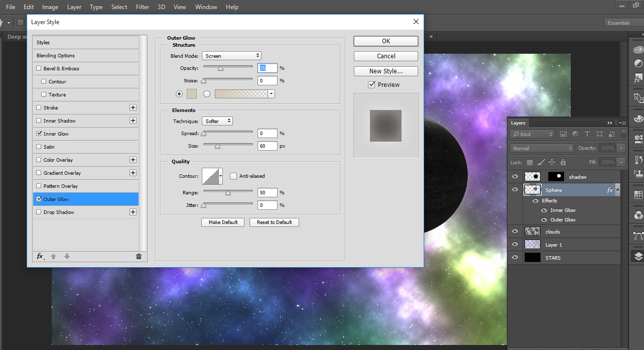Click the fx icon on the Sphere layer

click(x=610, y=190)
